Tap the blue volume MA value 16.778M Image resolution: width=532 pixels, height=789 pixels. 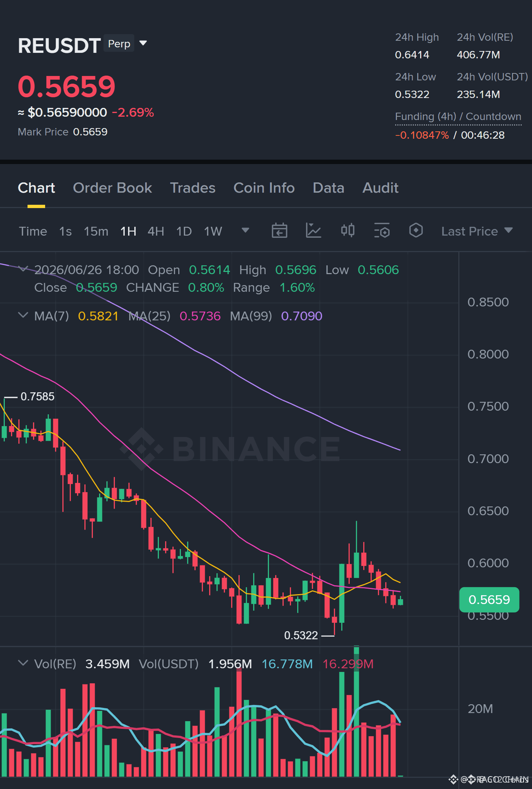[x=287, y=664]
